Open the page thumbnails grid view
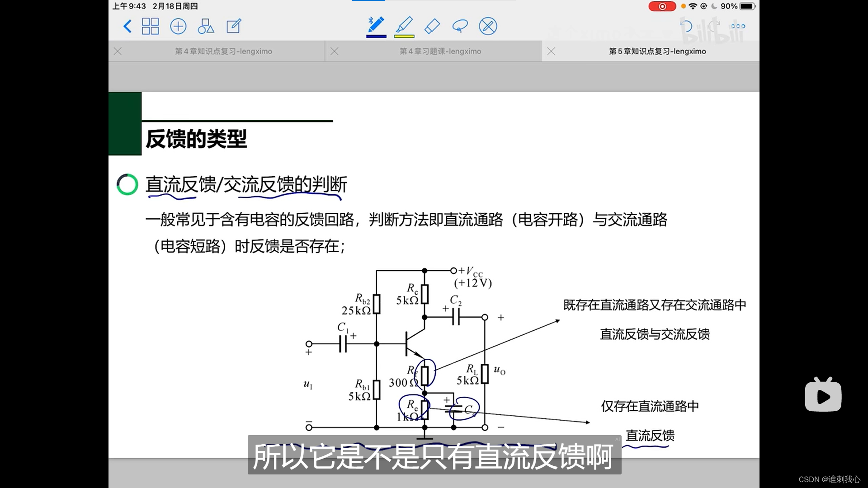The height and width of the screenshot is (488, 868). (x=150, y=26)
